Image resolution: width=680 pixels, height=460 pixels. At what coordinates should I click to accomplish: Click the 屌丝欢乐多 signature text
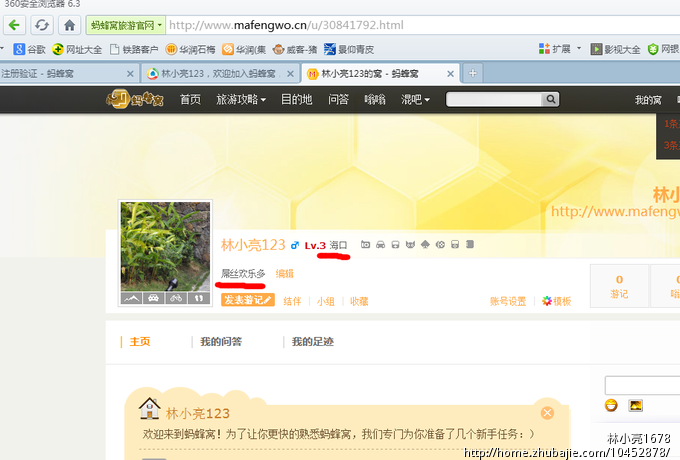coord(243,274)
